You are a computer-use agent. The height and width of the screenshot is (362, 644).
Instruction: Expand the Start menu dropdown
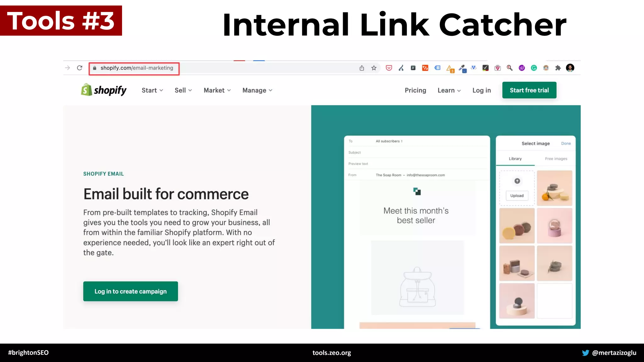[152, 90]
